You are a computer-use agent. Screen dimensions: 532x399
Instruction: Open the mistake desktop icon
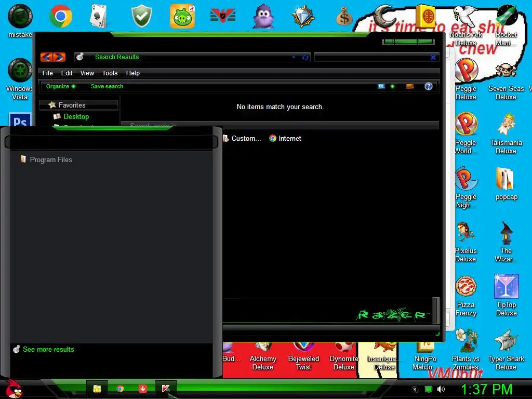(x=20, y=21)
